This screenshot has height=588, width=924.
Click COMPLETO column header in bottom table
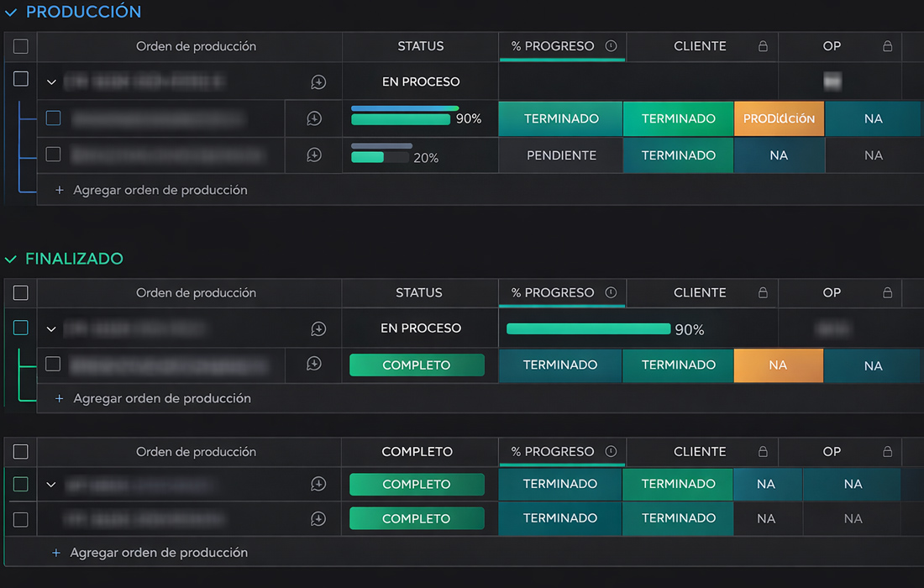point(417,452)
